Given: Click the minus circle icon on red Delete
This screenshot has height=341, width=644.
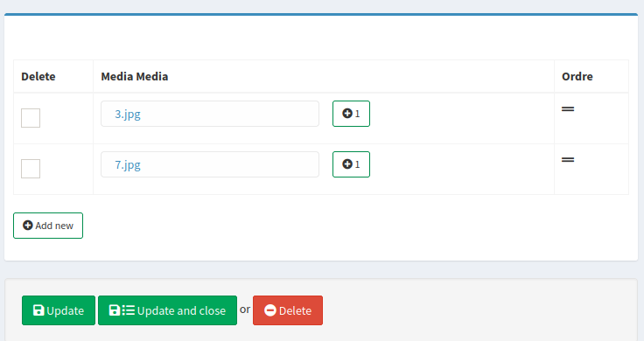Looking at the screenshot, I should coord(270,310).
